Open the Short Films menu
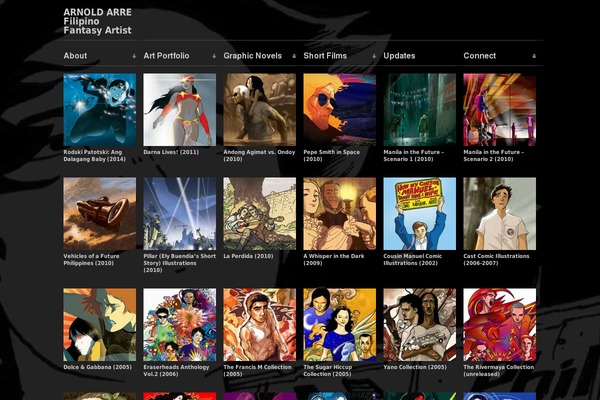The image size is (600, 400). tap(325, 56)
